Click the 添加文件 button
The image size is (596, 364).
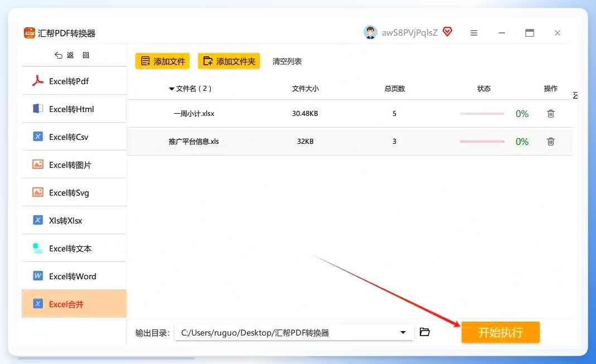tap(162, 61)
